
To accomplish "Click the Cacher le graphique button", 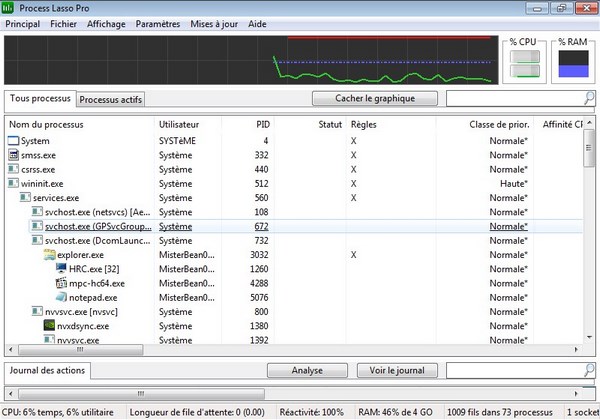I will point(375,98).
